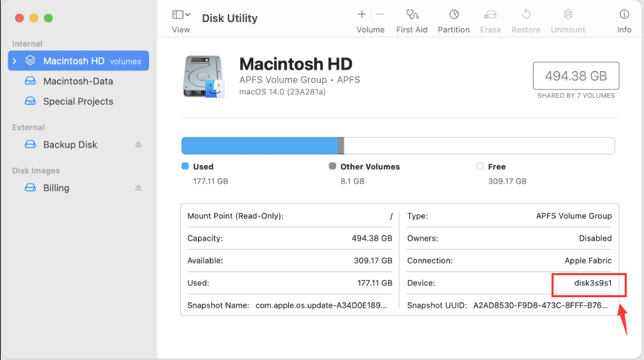Click the add Volume plus icon
Viewport: 644px width, 360px height.
point(362,14)
